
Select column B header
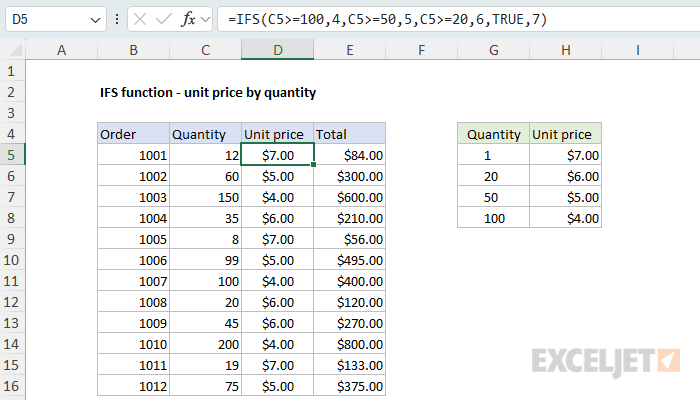click(133, 50)
